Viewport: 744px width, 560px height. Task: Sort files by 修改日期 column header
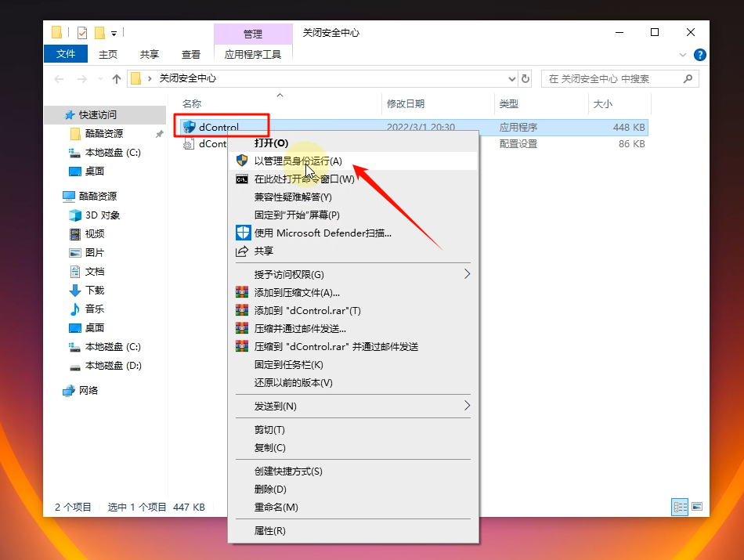pyautogui.click(x=405, y=103)
